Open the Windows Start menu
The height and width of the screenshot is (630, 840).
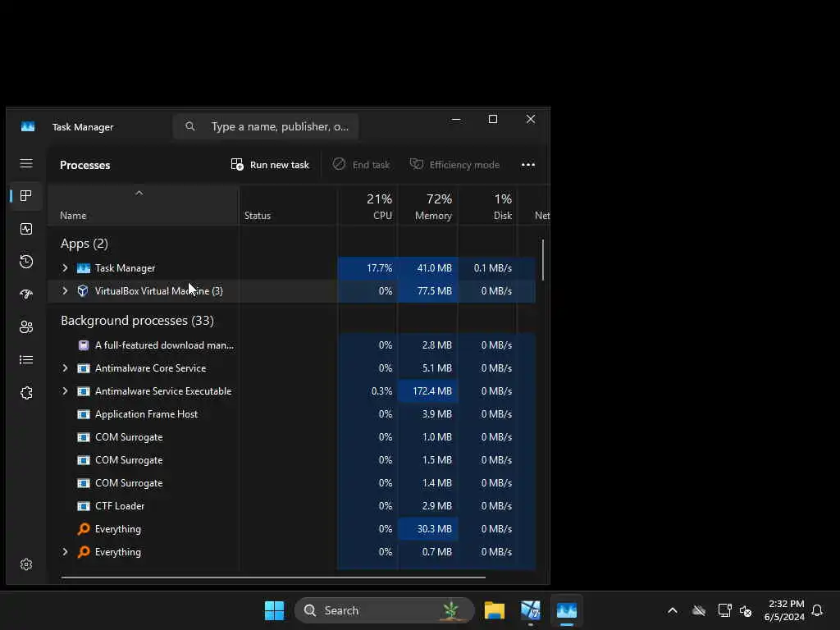click(x=274, y=610)
